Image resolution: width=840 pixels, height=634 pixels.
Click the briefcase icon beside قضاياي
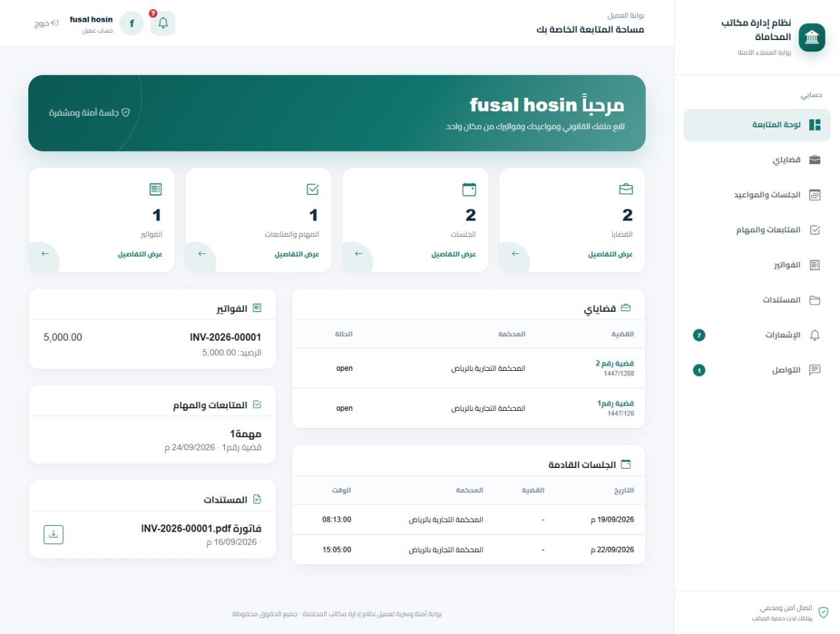pyautogui.click(x=815, y=159)
